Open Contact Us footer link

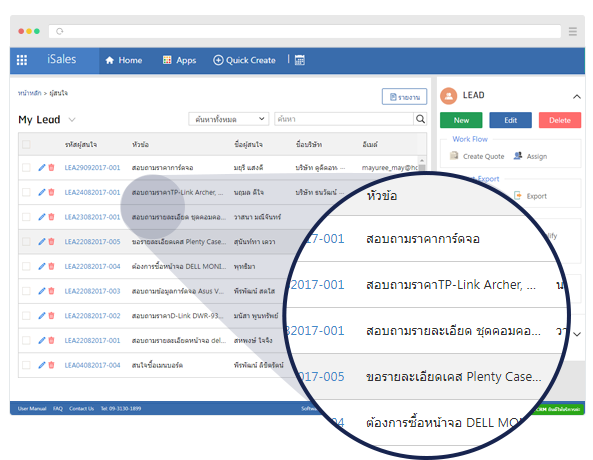81,409
